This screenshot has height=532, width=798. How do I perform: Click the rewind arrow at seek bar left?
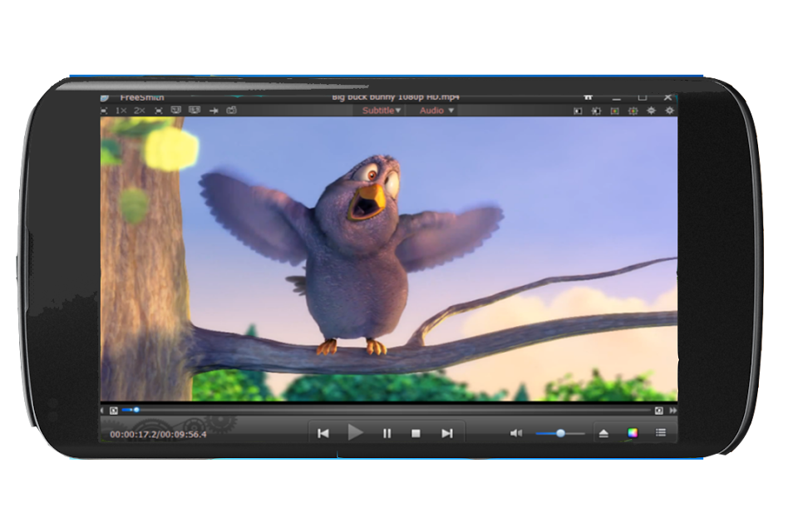pyautogui.click(x=102, y=411)
